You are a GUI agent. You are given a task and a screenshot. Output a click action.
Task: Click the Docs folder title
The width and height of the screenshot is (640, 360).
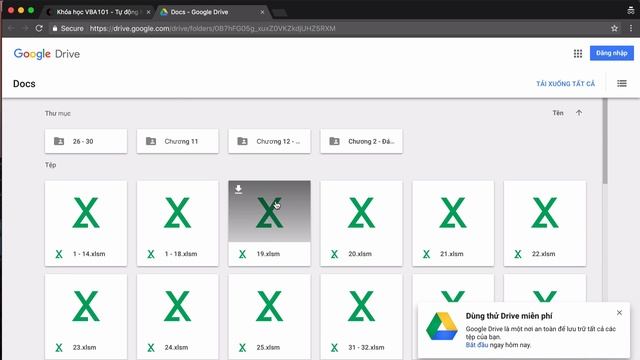(x=24, y=84)
